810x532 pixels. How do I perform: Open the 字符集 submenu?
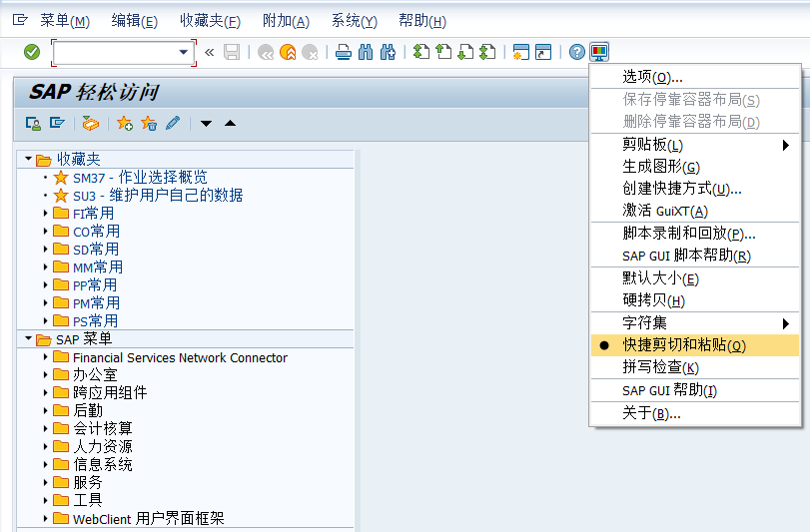pos(695,323)
